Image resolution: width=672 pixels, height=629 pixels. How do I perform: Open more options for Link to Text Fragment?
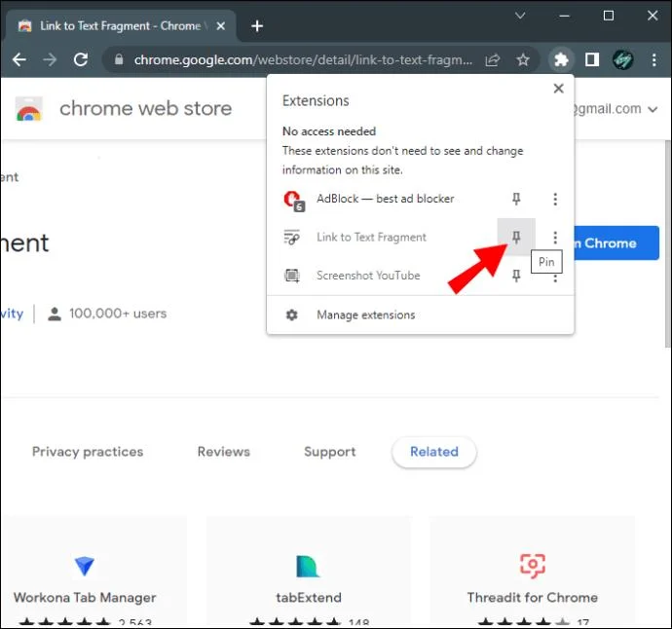tap(555, 237)
